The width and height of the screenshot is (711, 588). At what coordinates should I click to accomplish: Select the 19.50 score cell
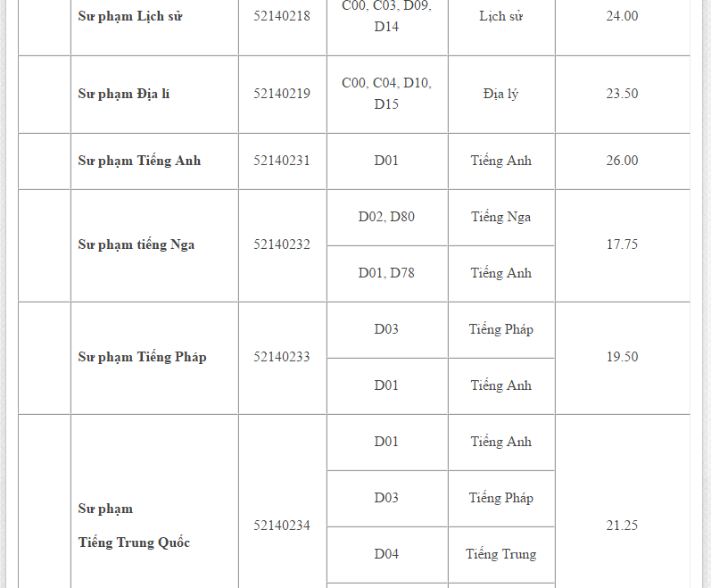point(622,357)
